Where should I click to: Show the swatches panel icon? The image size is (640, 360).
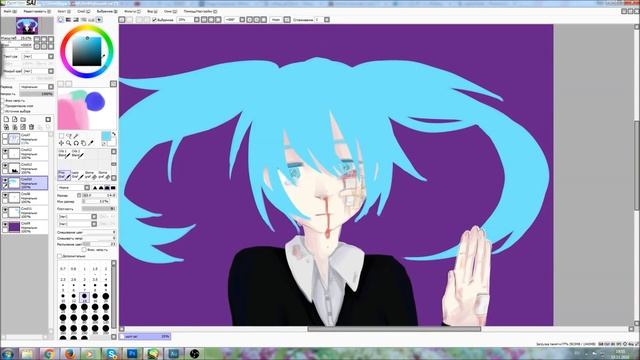pos(91,20)
